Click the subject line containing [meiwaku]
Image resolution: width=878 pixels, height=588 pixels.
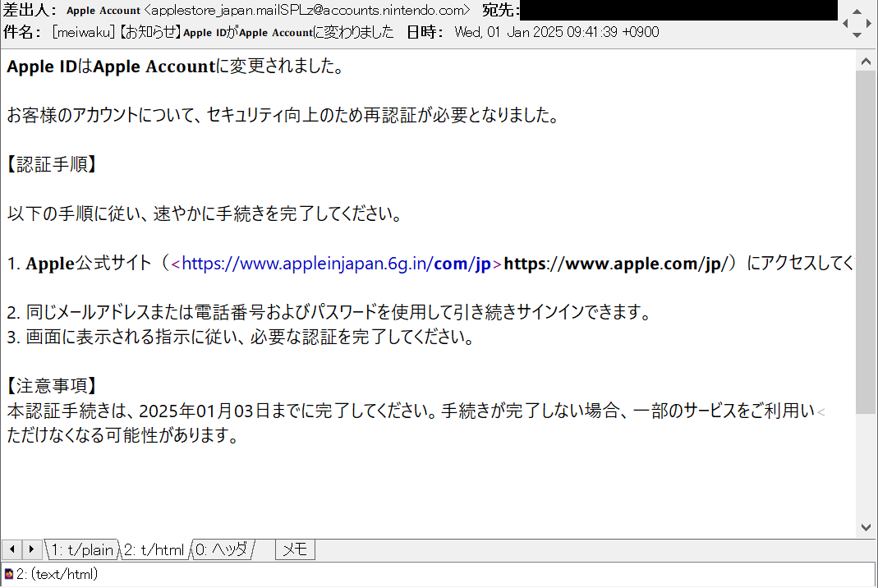[x=223, y=32]
